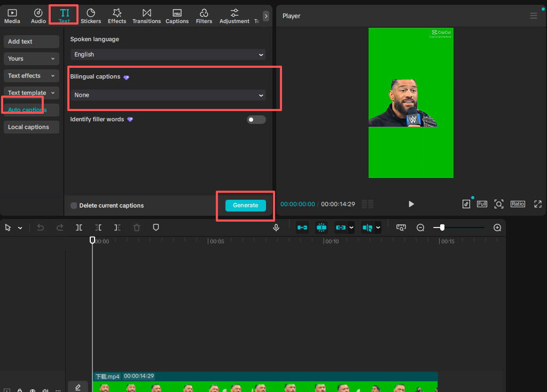The image size is (547, 392).
Task: Switch to the Local captions tab
Action: (x=31, y=127)
